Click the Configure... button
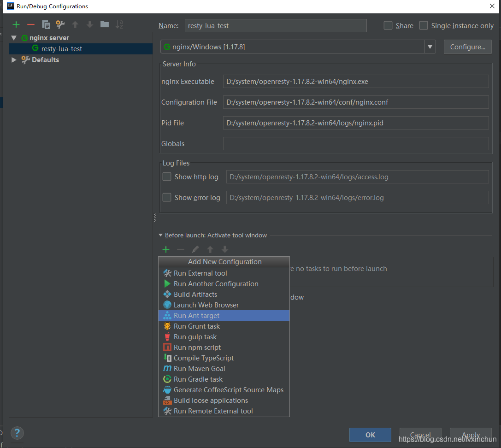The image size is (501, 448). pyautogui.click(x=467, y=47)
